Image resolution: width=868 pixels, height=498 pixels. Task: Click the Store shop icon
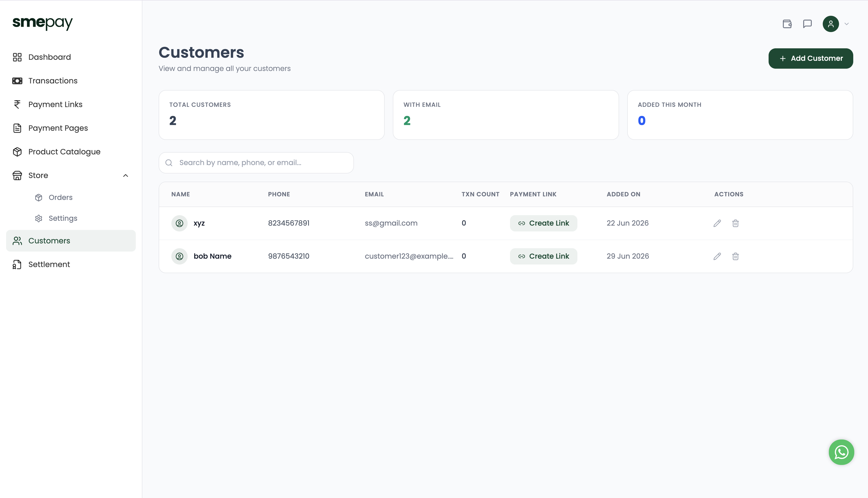click(17, 175)
